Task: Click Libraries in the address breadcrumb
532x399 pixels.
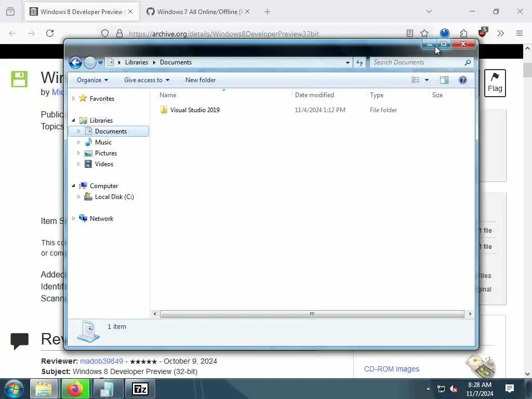Action: pos(137,62)
